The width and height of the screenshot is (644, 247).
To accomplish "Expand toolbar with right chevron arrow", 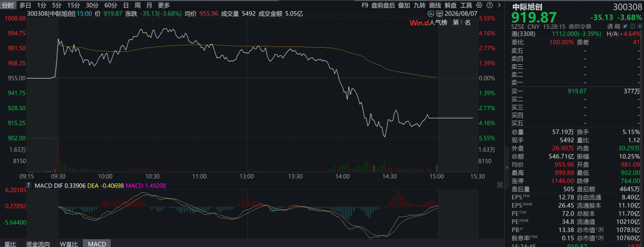I will [499, 5].
